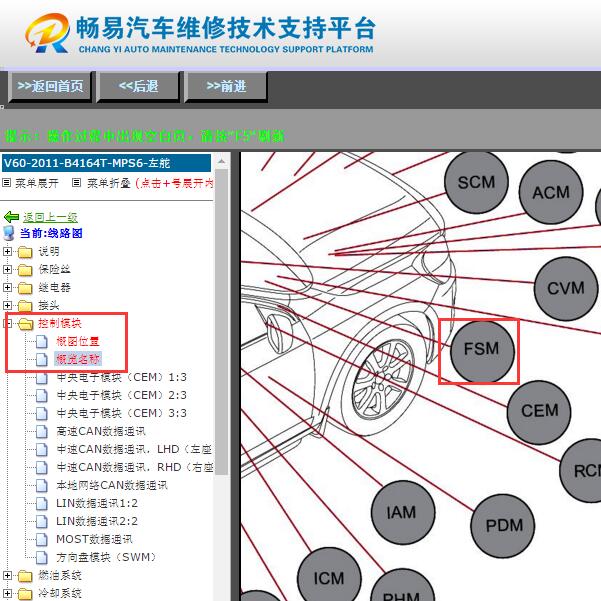Screen dimensions: 601x601
Task: Select the 冷却系统 folder label
Action: coord(60,593)
